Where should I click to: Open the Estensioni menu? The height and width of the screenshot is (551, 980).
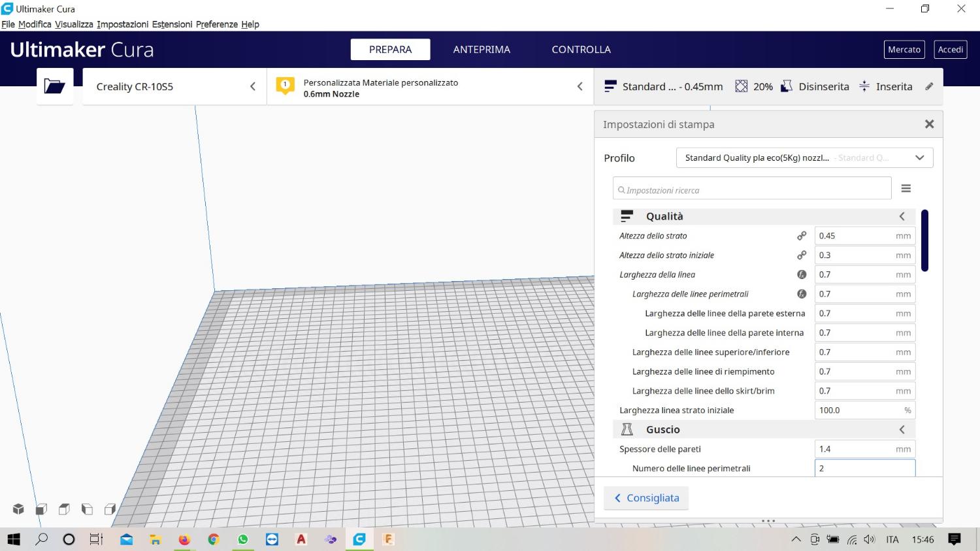coord(172,24)
